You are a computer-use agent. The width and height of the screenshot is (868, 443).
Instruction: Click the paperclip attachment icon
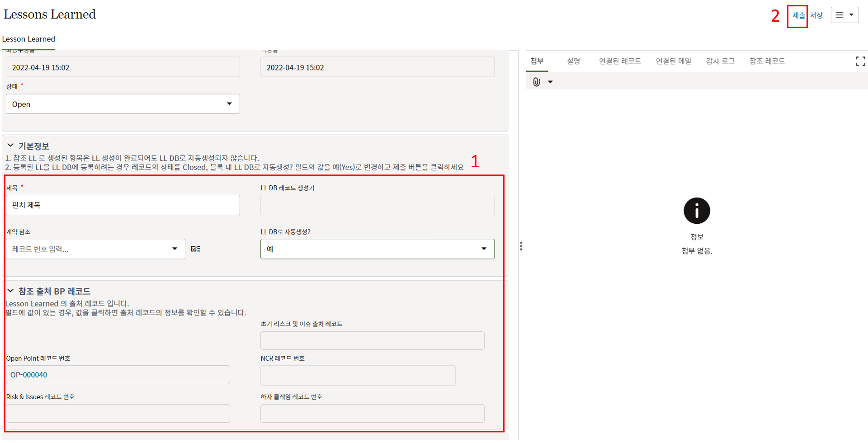(x=536, y=82)
